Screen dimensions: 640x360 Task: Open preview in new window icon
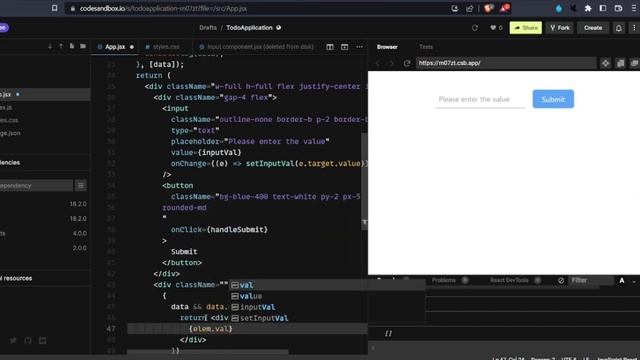634,63
